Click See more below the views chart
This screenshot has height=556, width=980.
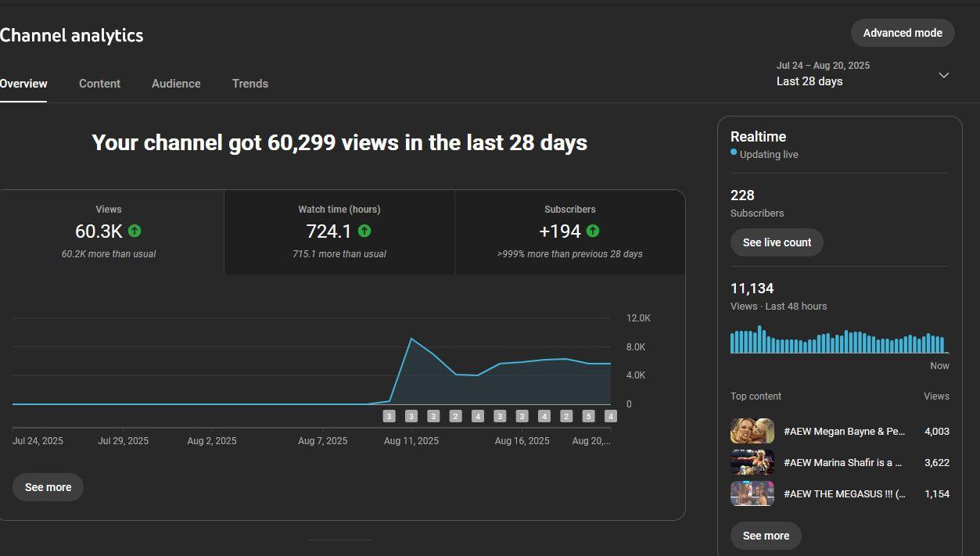(48, 487)
